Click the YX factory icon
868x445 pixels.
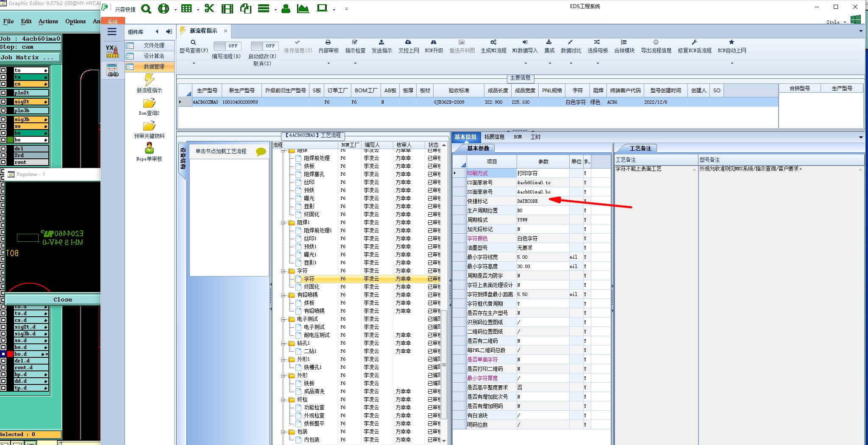click(x=112, y=51)
